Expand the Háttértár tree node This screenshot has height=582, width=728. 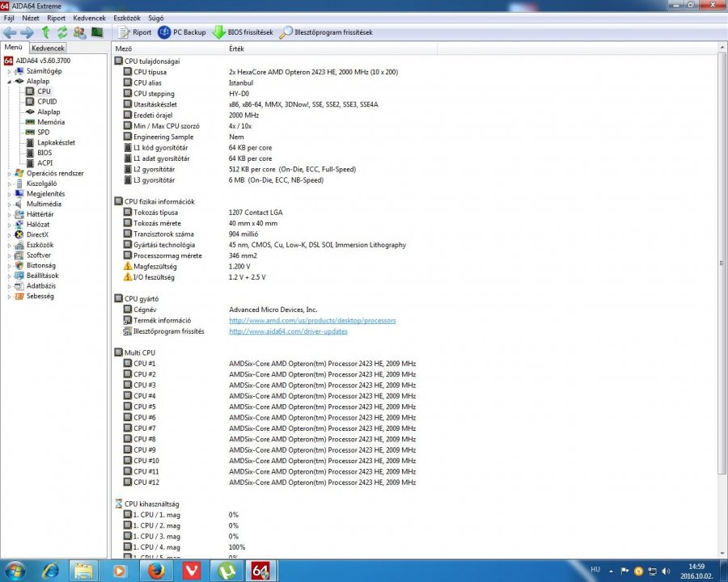[x=9, y=214]
